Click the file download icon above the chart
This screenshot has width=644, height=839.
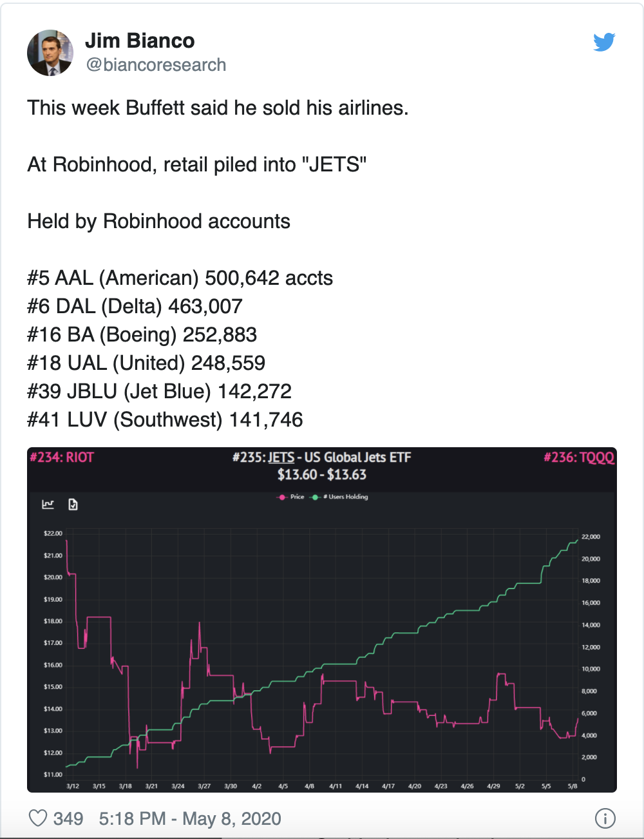pyautogui.click(x=73, y=504)
